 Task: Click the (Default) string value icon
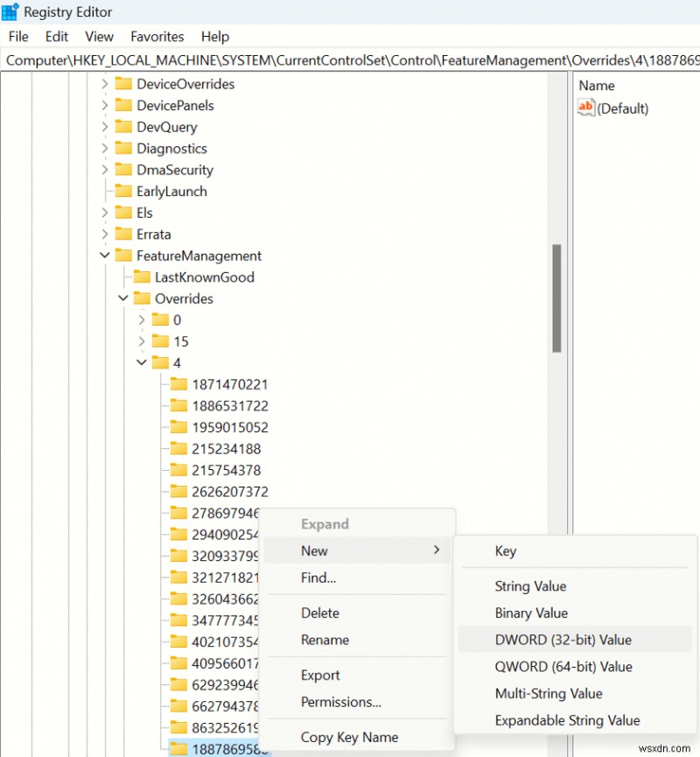pyautogui.click(x=584, y=108)
